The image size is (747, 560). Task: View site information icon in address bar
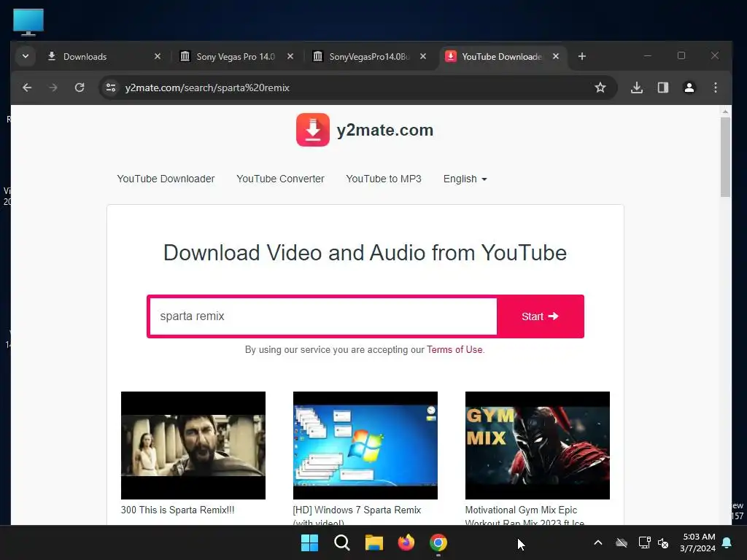click(x=111, y=87)
